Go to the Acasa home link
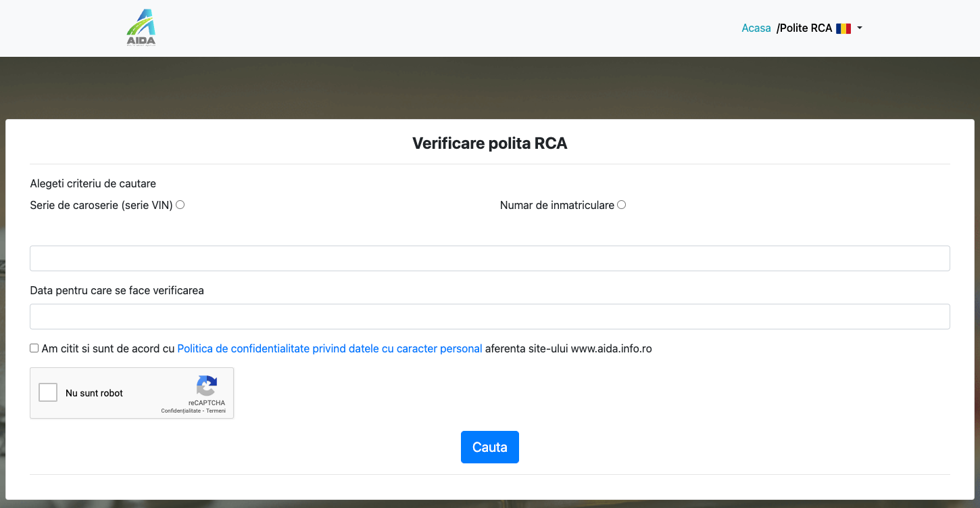 756,28
